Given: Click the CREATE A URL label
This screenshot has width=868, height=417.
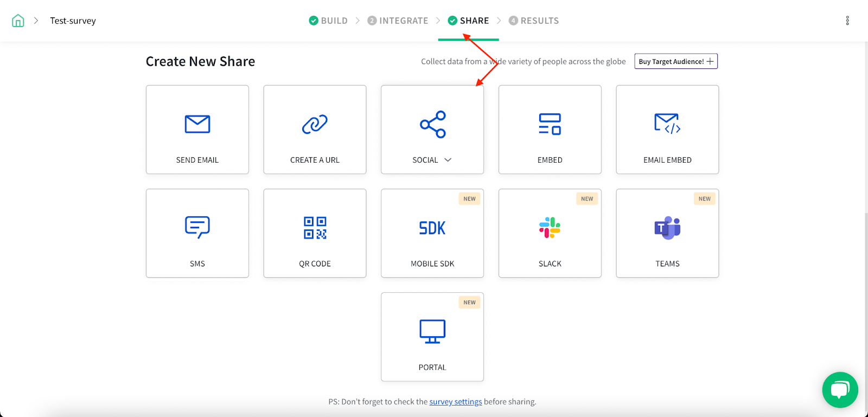Looking at the screenshot, I should point(315,160).
